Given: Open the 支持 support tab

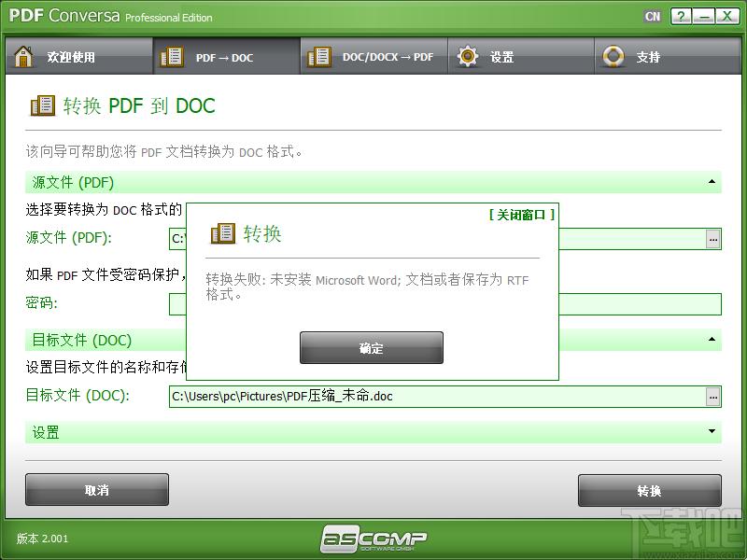Looking at the screenshot, I should (668, 57).
